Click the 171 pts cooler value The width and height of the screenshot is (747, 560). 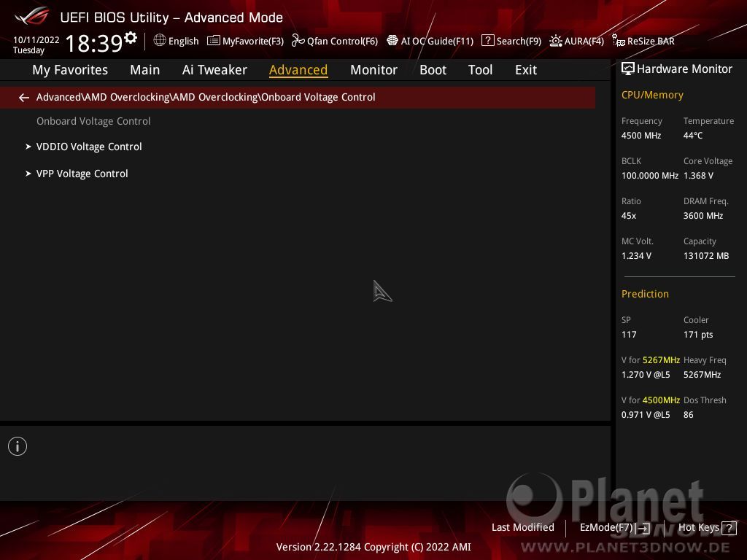(x=698, y=334)
